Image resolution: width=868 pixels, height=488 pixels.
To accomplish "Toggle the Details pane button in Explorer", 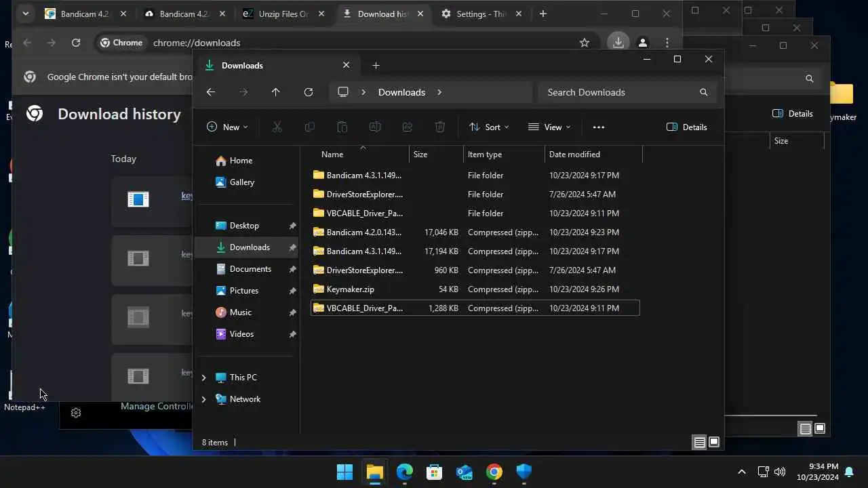I will tap(687, 127).
